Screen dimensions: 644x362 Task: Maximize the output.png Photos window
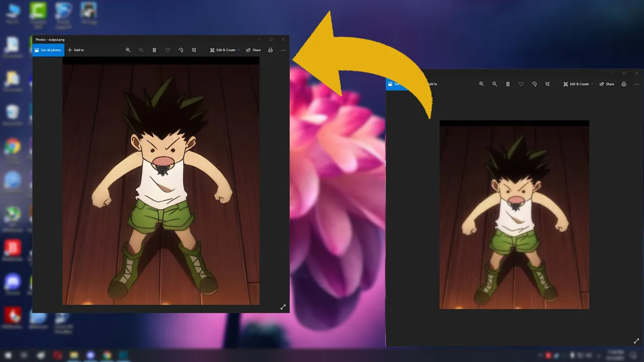pos(271,39)
